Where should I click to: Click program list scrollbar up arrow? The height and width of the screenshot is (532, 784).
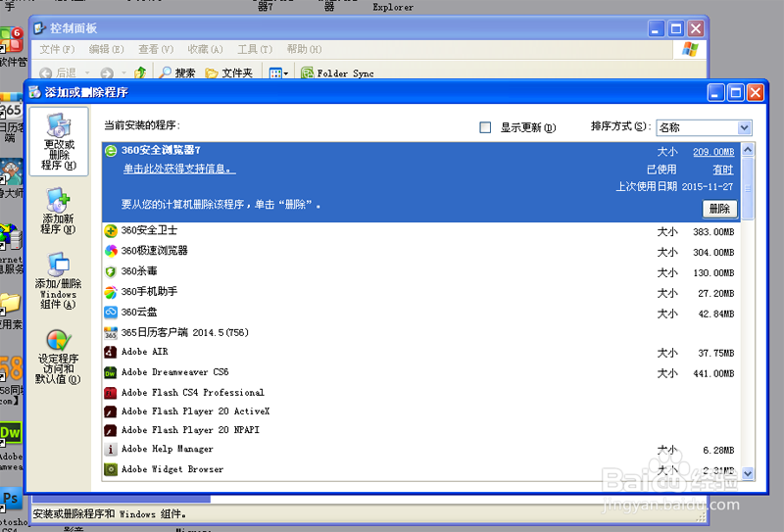748,150
